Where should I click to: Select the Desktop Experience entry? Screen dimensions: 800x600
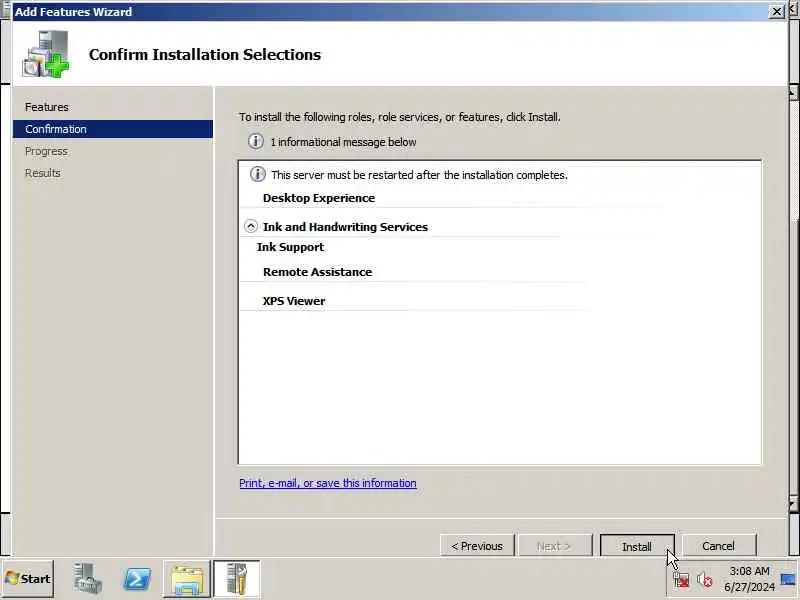319,198
